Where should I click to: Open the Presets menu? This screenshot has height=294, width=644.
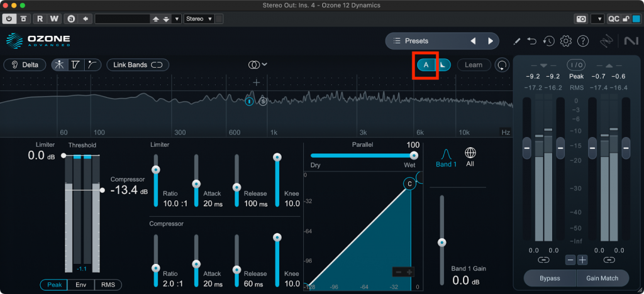pos(428,41)
